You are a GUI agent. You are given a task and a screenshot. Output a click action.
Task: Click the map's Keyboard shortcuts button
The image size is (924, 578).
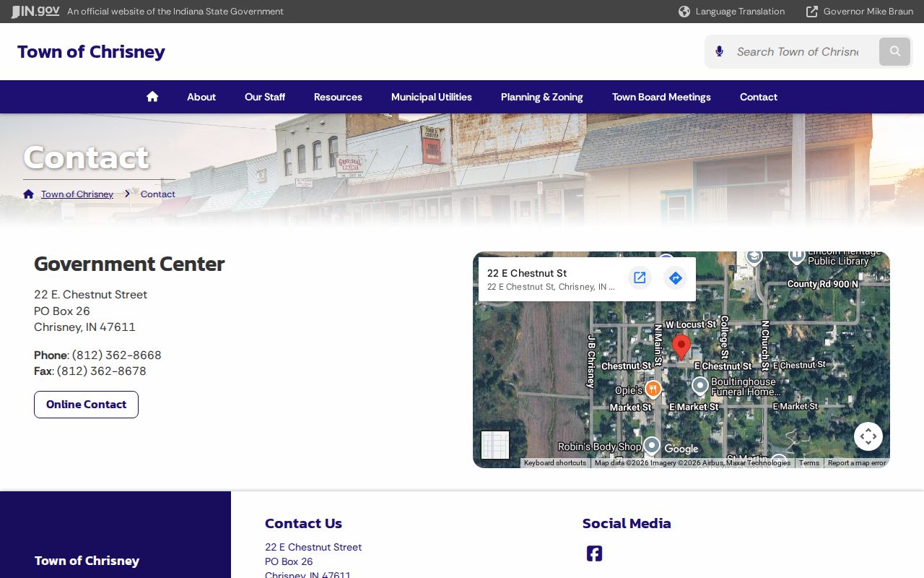point(555,463)
